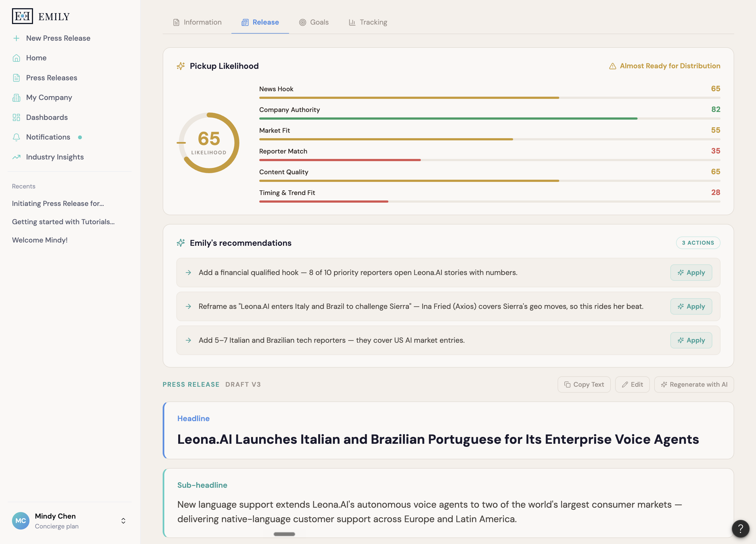The height and width of the screenshot is (544, 756).
Task: Select the Release tab
Action: 260,22
